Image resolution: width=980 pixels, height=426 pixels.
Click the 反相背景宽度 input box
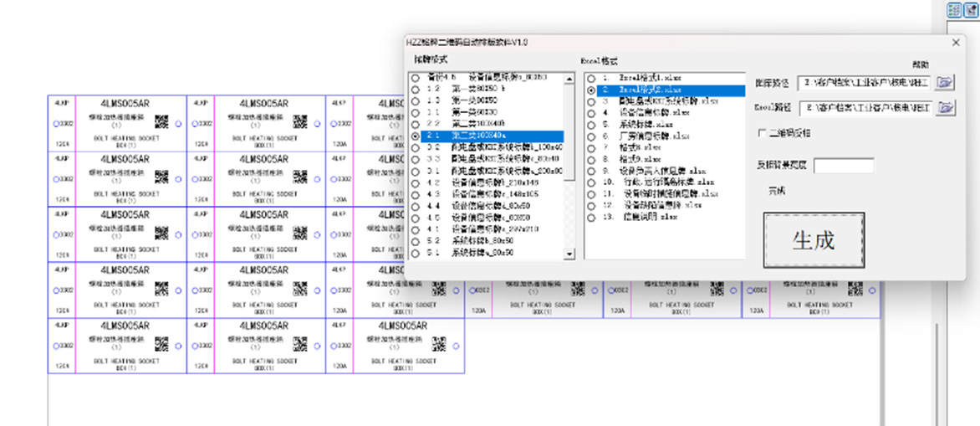(x=843, y=166)
